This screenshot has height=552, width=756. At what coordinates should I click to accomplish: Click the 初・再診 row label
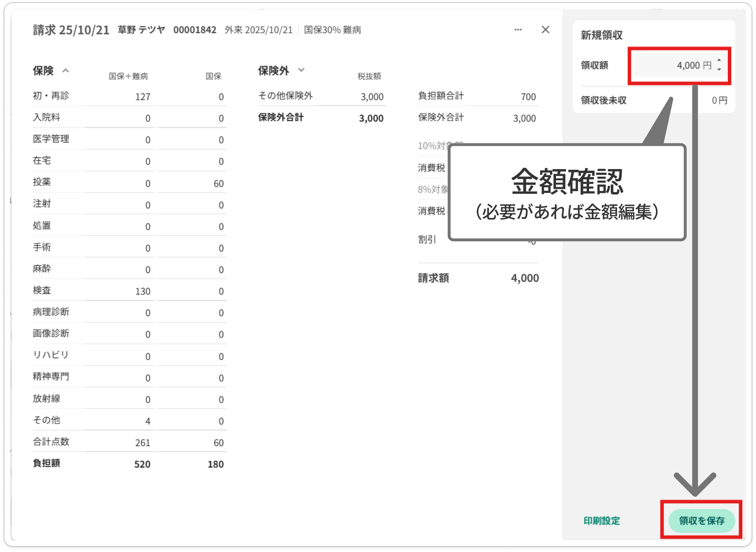click(x=51, y=96)
